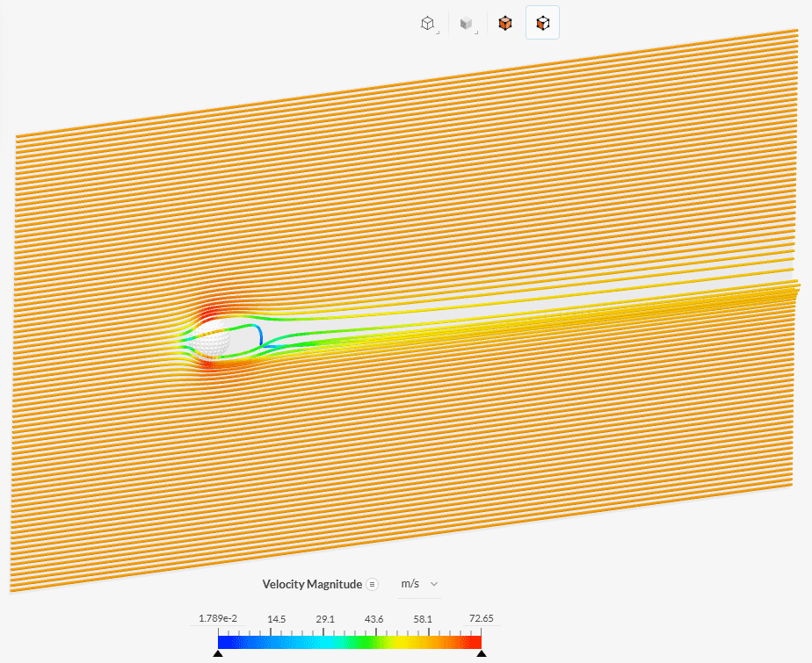Click the red end of color bar
The image size is (812, 663).
tap(473, 642)
